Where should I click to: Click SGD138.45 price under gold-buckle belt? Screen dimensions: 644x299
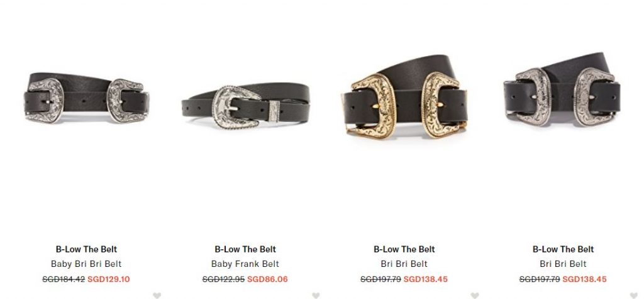426,279
